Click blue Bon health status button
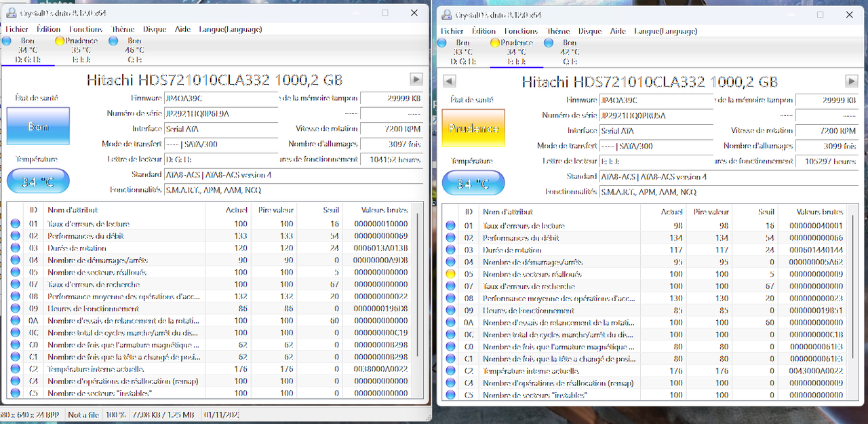This screenshot has height=424, width=868. pos(38,126)
